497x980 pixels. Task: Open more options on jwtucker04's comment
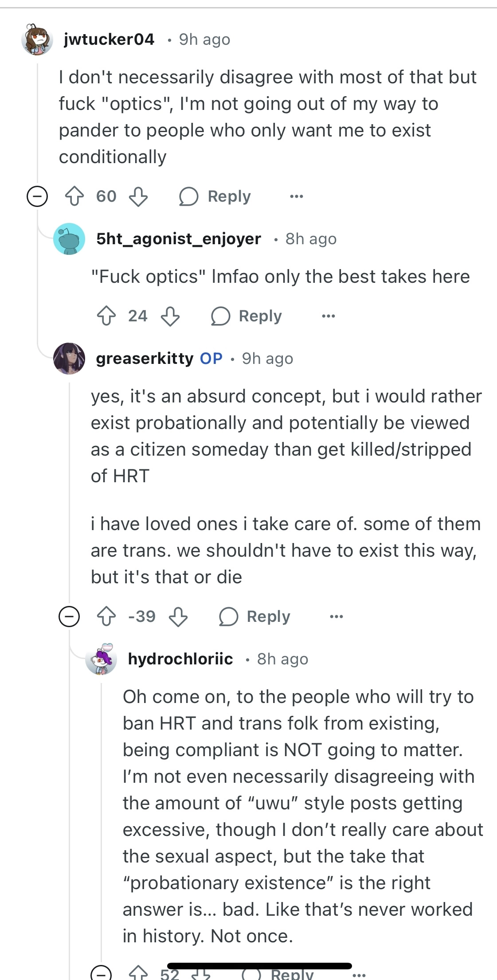coord(296,196)
